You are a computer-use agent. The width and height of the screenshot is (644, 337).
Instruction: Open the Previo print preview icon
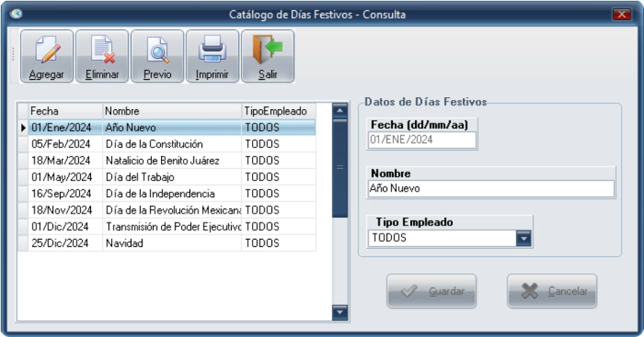pos(157,55)
